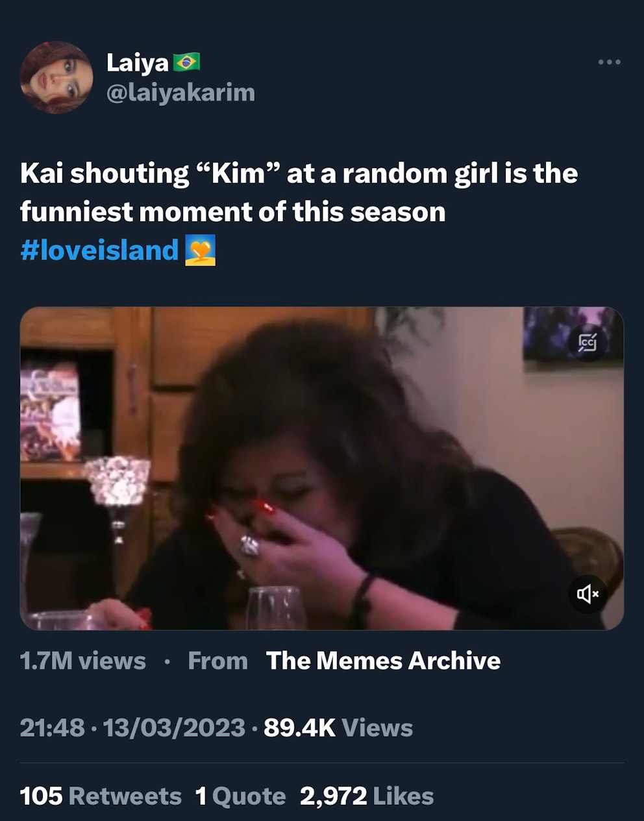644x821 pixels.
Task: Click the 1.7M views video counter
Action: [x=83, y=661]
